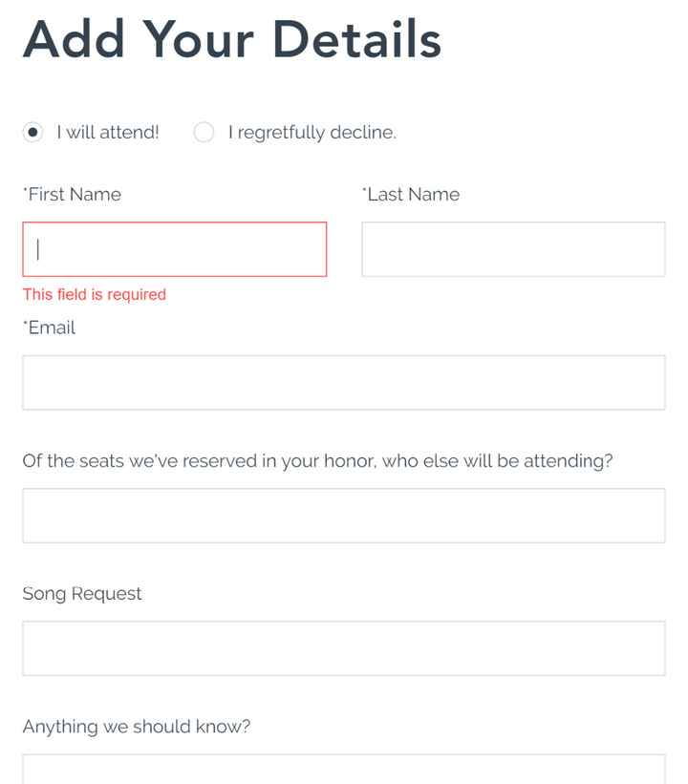Click the "I will attend!" label text
688x784 pixels.
108,133
